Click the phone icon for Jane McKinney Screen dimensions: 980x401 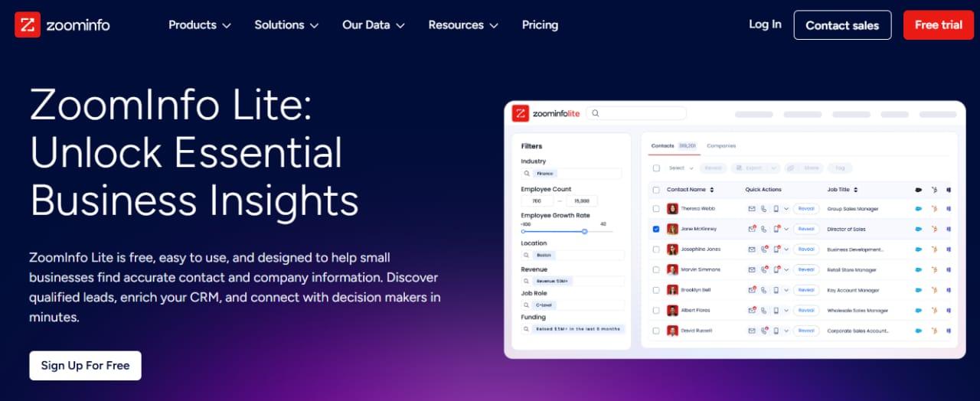click(763, 229)
